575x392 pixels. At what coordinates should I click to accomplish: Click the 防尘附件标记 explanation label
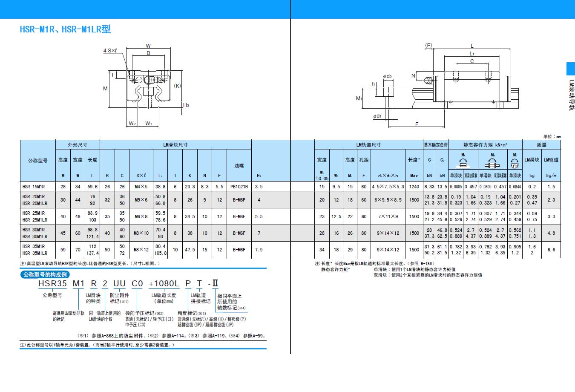pos(119,298)
